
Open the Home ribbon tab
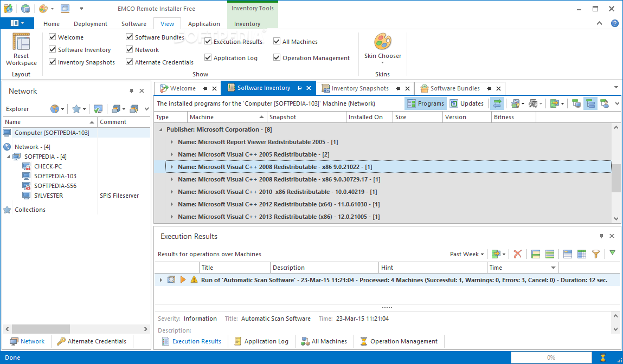[x=52, y=24]
